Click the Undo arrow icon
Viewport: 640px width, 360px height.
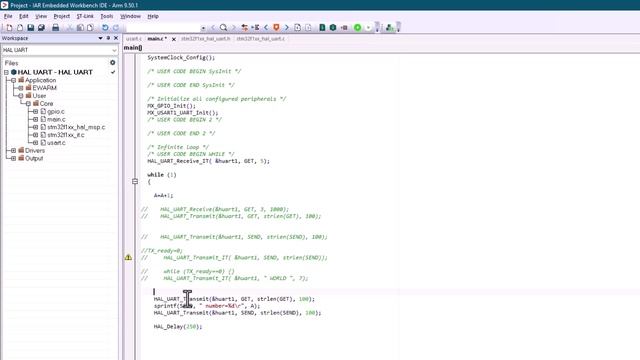tap(105, 28)
